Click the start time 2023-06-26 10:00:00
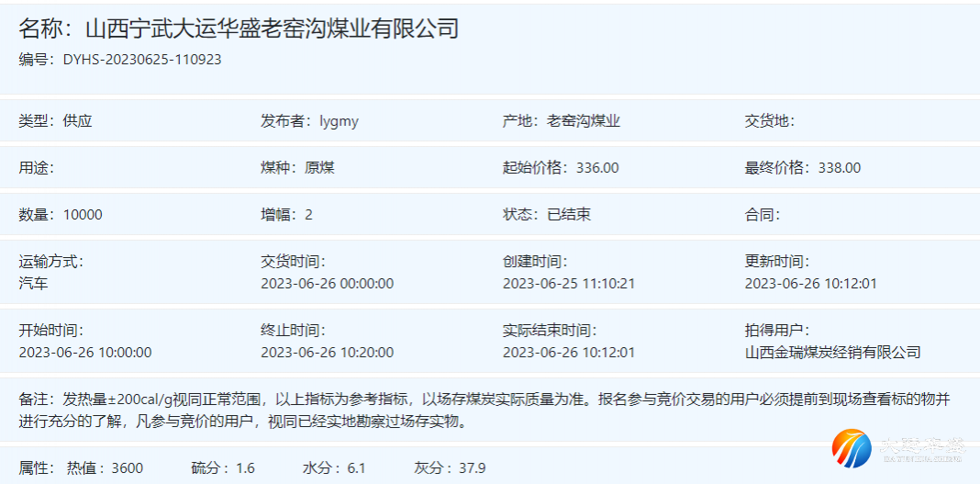This screenshot has width=980, height=484. click(x=85, y=353)
